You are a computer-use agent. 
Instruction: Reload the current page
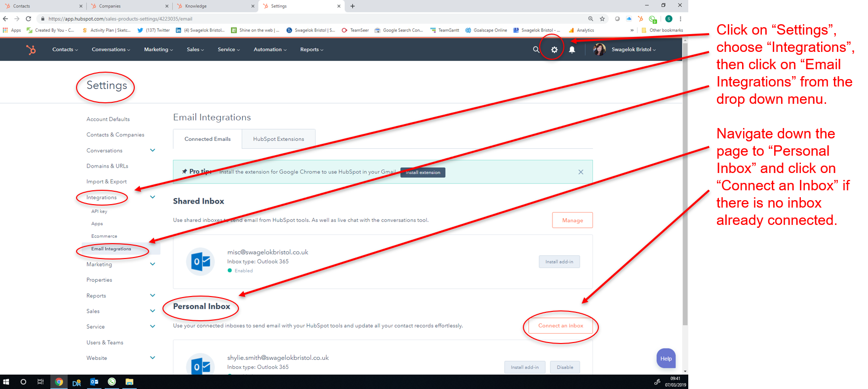28,19
